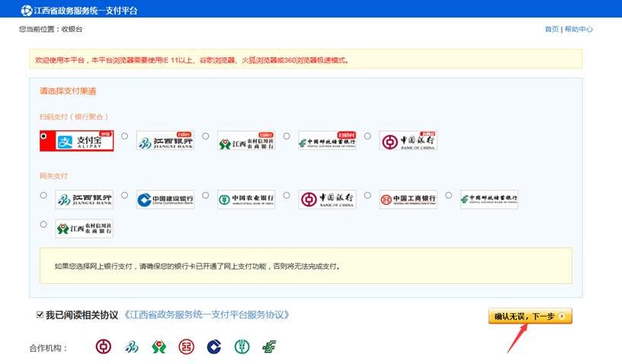Click ICBC partner icon at bottom
The width and height of the screenshot is (622, 364).
point(187,347)
